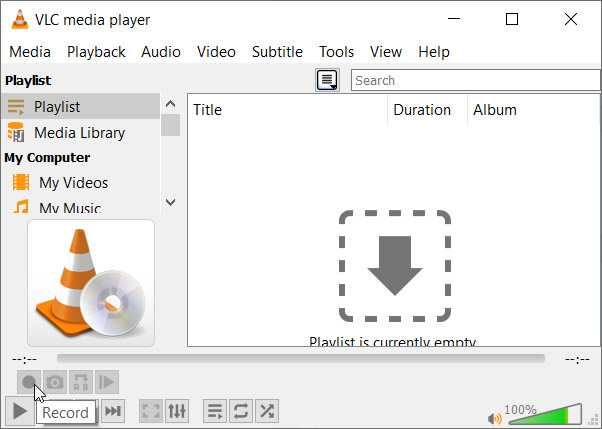The image size is (602, 429).
Task: Show extended settings equalizer
Action: pyautogui.click(x=176, y=411)
